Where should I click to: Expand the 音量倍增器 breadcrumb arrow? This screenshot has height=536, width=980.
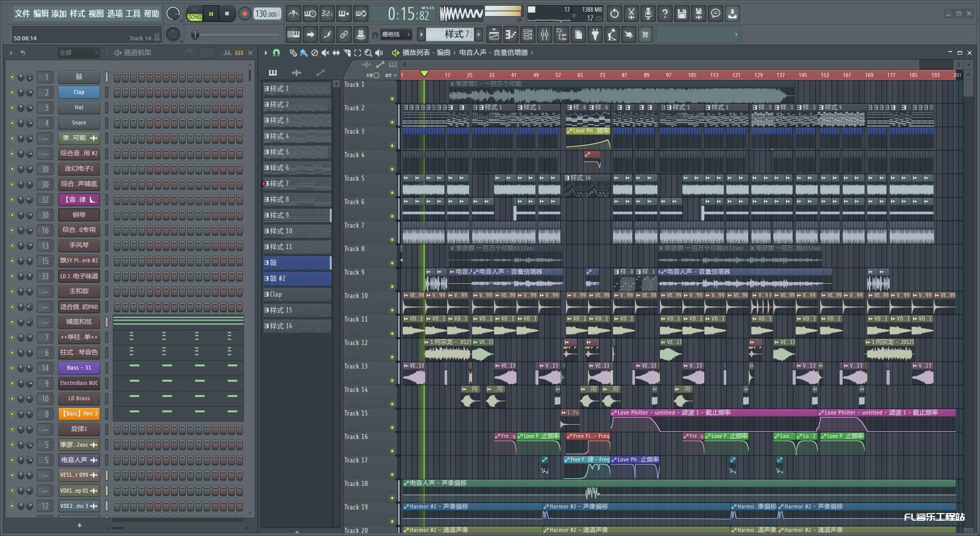[532, 53]
